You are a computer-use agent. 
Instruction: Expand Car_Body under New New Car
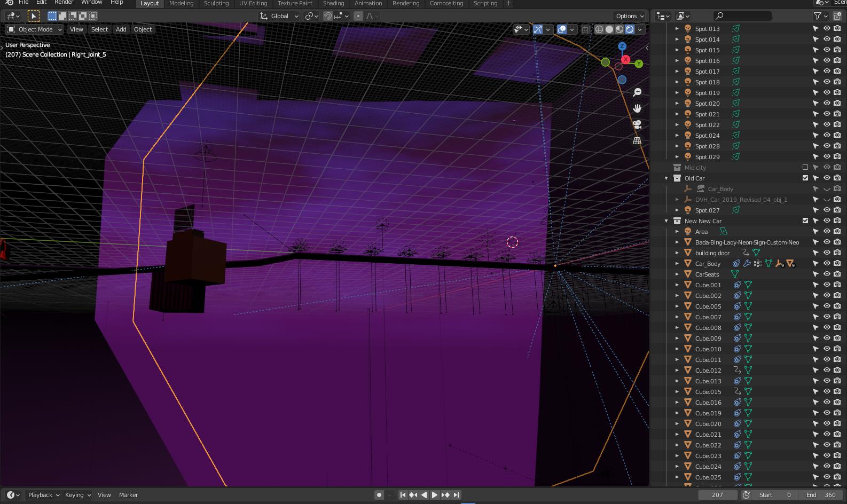click(x=677, y=263)
